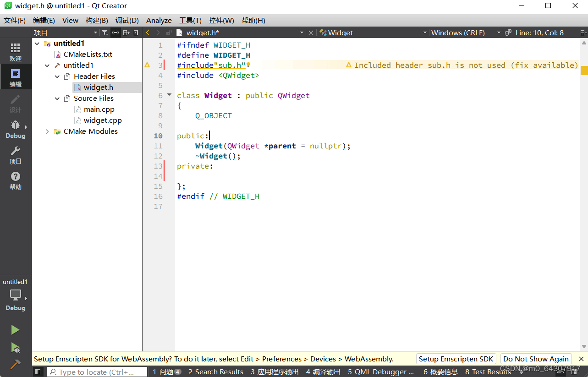Click the 'Included header sub.h is not used' annotation
Screen dimensions: 588x377
pos(462,65)
